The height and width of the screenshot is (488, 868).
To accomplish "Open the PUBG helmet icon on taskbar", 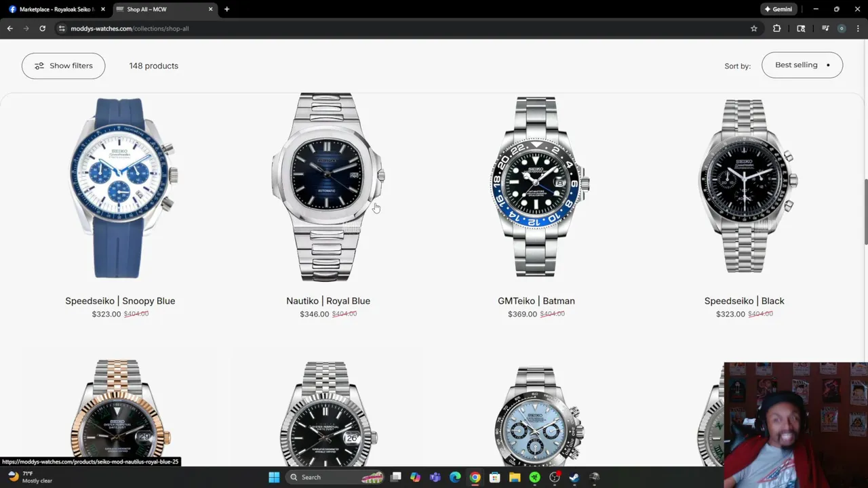I will click(595, 477).
